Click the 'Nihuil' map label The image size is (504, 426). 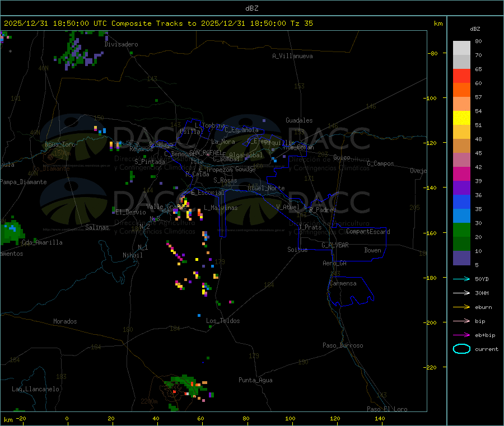tap(133, 255)
